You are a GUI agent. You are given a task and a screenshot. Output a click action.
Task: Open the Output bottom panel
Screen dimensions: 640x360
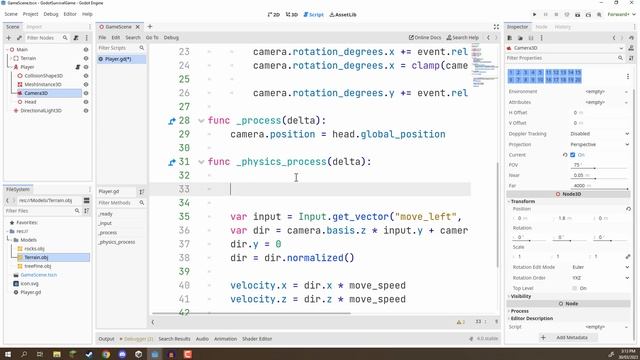pyautogui.click(x=106, y=339)
